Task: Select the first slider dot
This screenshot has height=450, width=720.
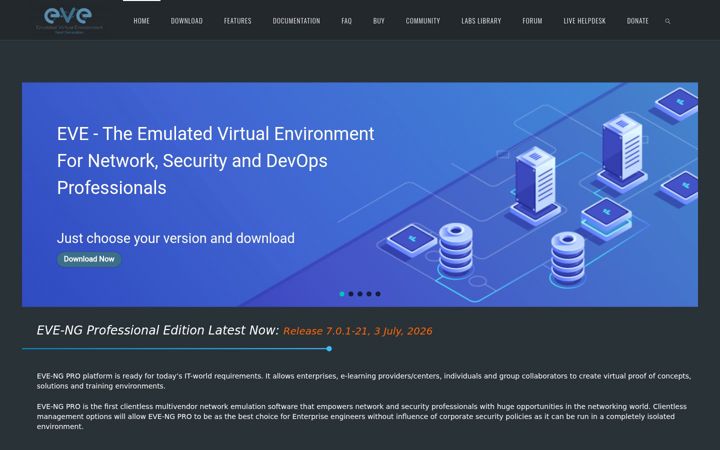Action: click(342, 294)
